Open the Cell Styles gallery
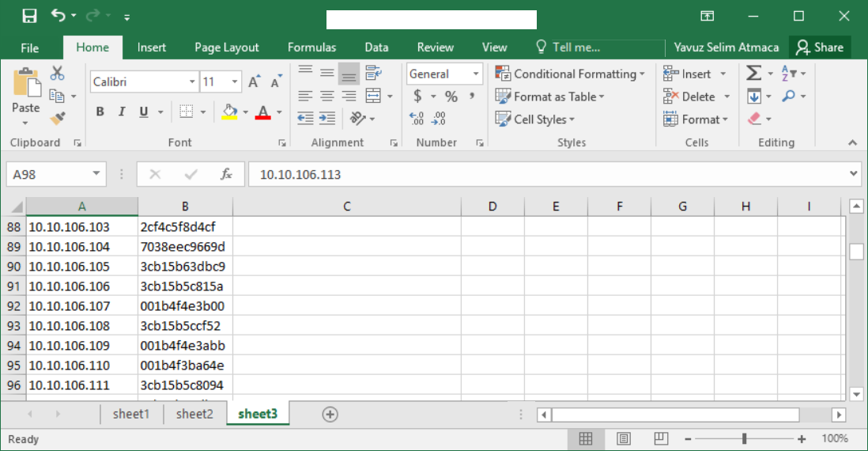This screenshot has height=451, width=868. pyautogui.click(x=535, y=119)
